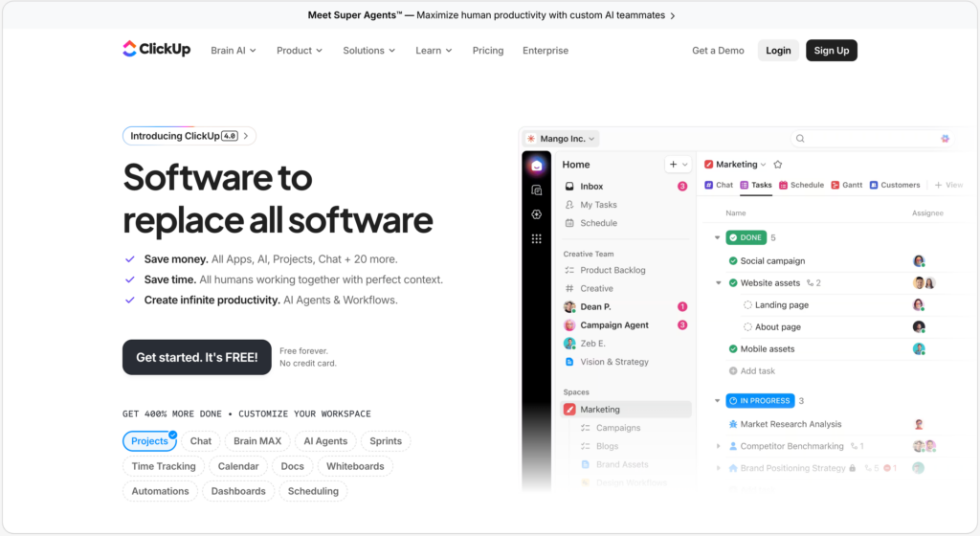Viewport: 980px width, 536px height.
Task: Switch to the Gantt tab
Action: pyautogui.click(x=846, y=185)
